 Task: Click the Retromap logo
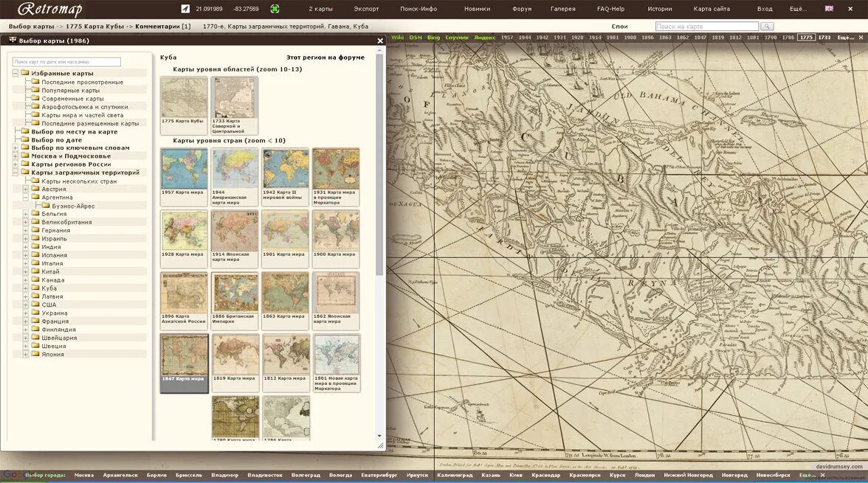(x=50, y=9)
